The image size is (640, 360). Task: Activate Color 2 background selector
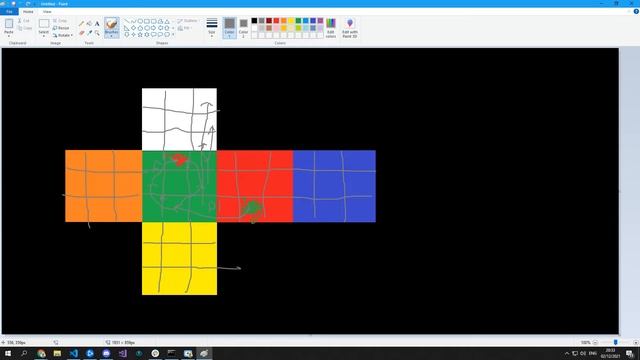[243, 28]
